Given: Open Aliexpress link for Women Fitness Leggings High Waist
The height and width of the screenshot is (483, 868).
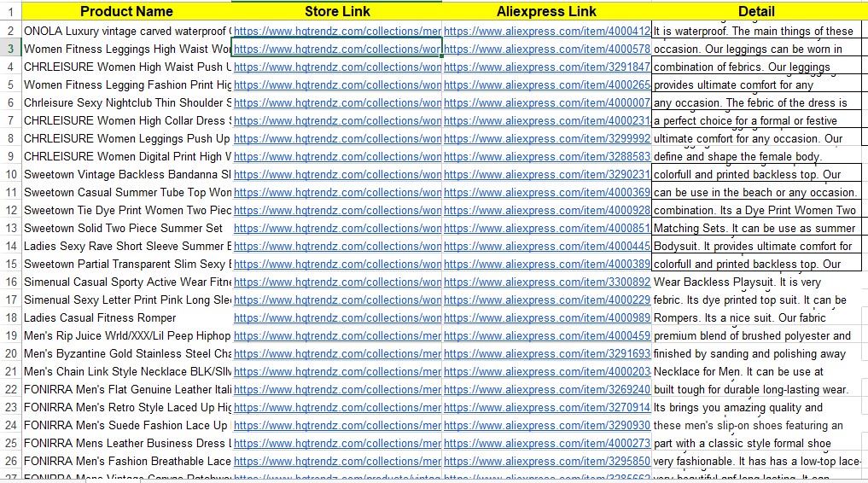Looking at the screenshot, I should (547, 49).
